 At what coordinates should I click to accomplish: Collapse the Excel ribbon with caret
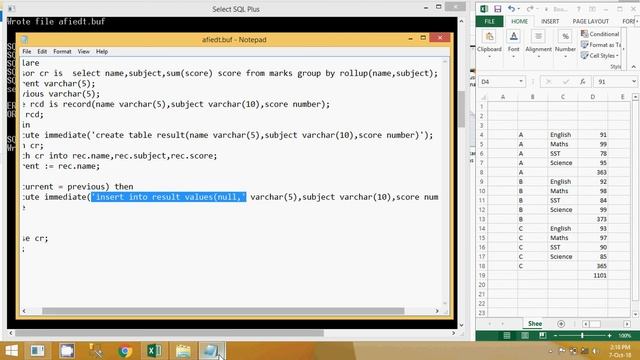coord(633,67)
